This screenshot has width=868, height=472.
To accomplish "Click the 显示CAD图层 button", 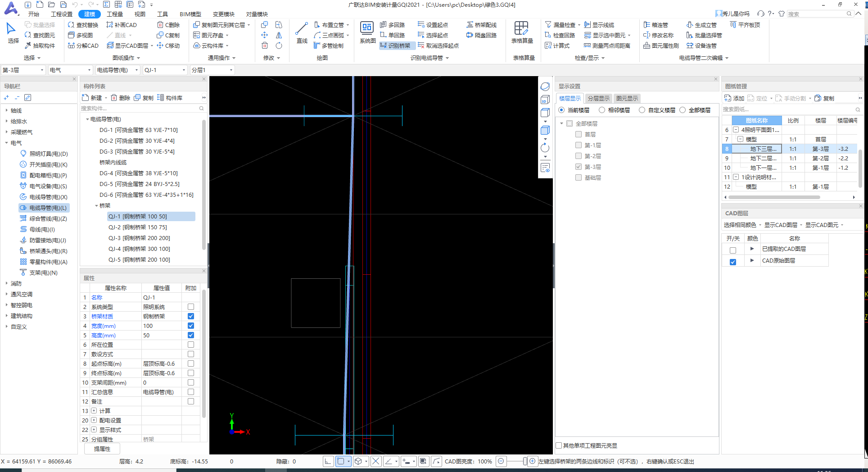I will tap(781, 225).
